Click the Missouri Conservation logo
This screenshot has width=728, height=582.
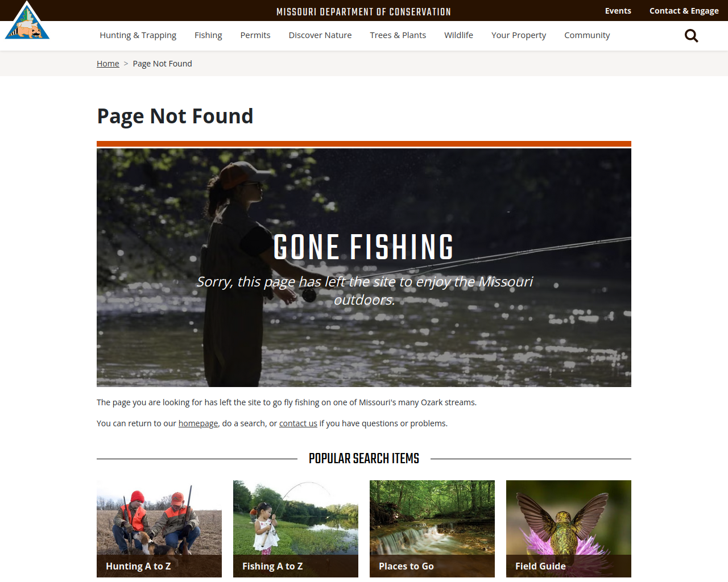(27, 20)
